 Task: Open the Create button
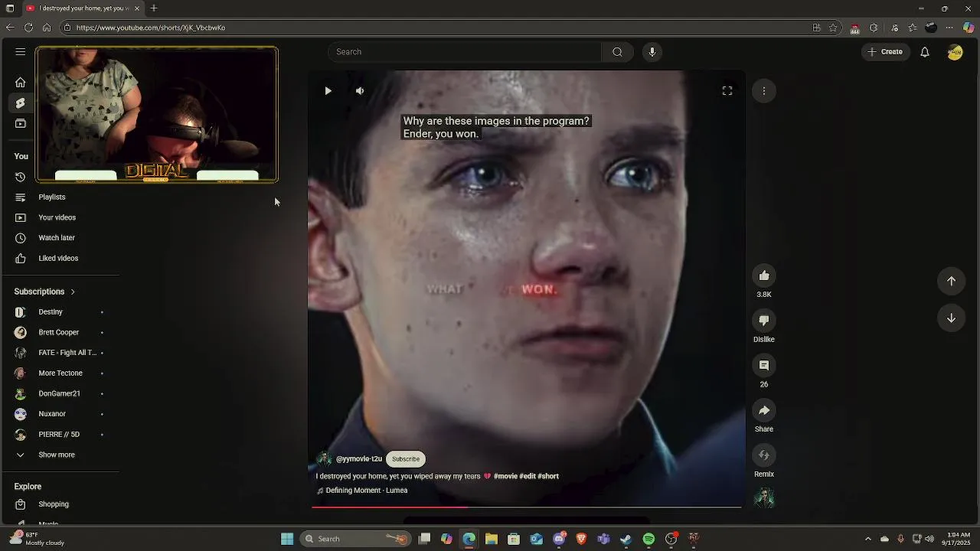pyautogui.click(x=886, y=52)
